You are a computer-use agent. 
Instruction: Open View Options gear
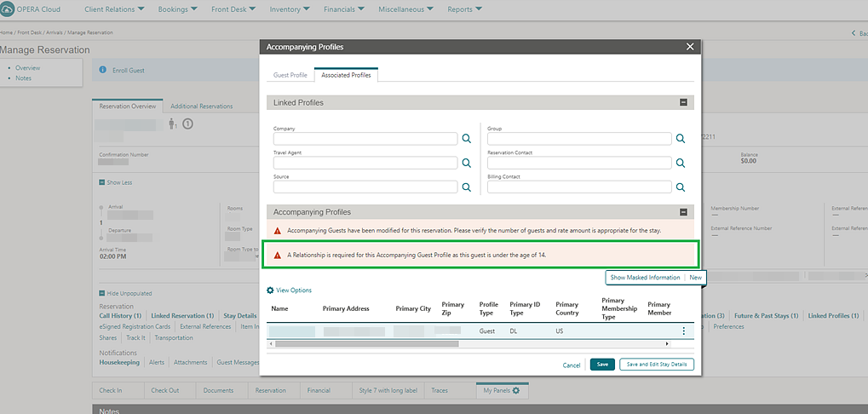[270, 290]
